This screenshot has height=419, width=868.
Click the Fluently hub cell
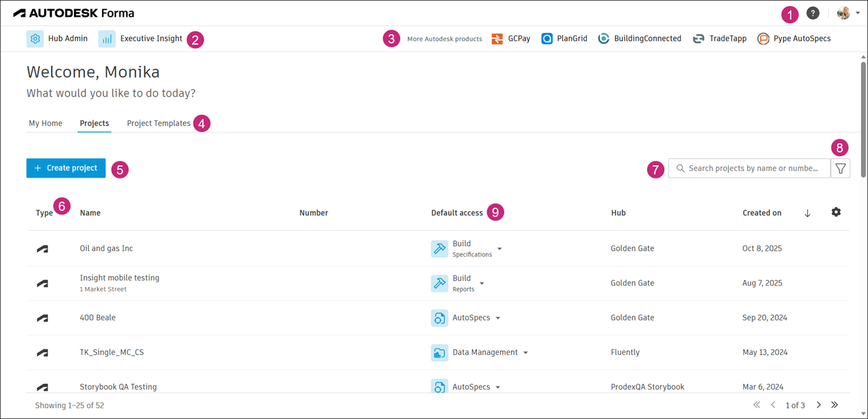[625, 352]
